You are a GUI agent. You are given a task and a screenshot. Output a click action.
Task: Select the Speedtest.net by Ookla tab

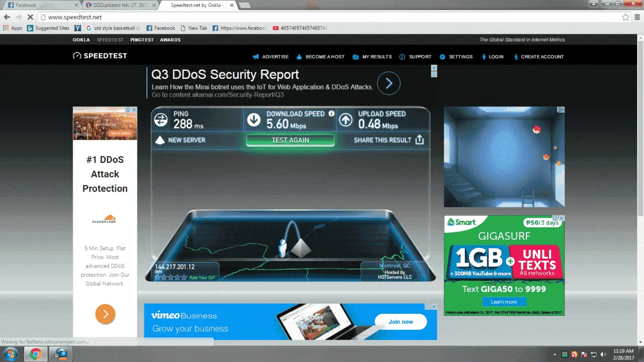coord(199,5)
